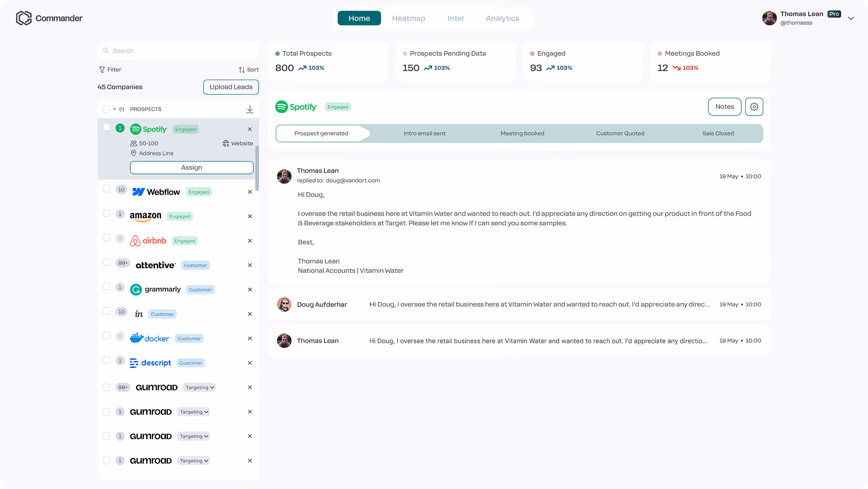
Task: Open the settings gear for Spotify
Action: 754,107
